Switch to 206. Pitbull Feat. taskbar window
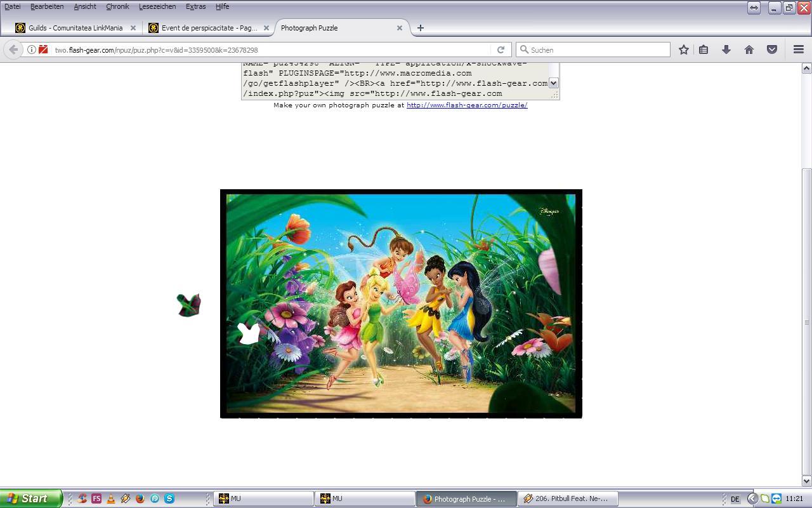Screen dimensions: 812x508 pyautogui.click(x=568, y=498)
